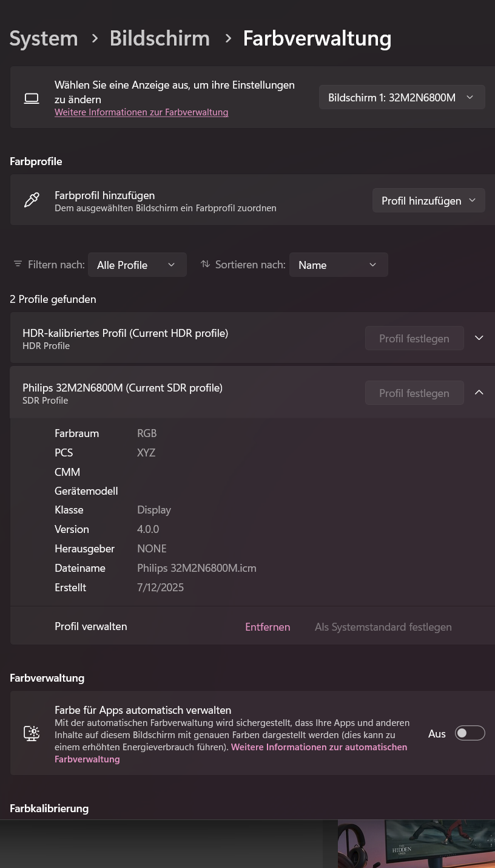Click the color picker pen icon
Image resolution: width=495 pixels, height=868 pixels.
[x=32, y=200]
